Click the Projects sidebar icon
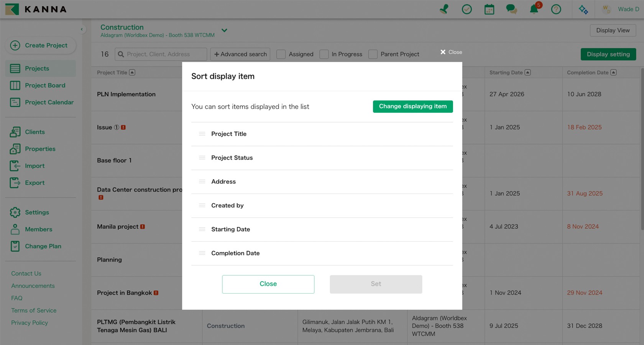The image size is (644, 345). click(x=15, y=68)
